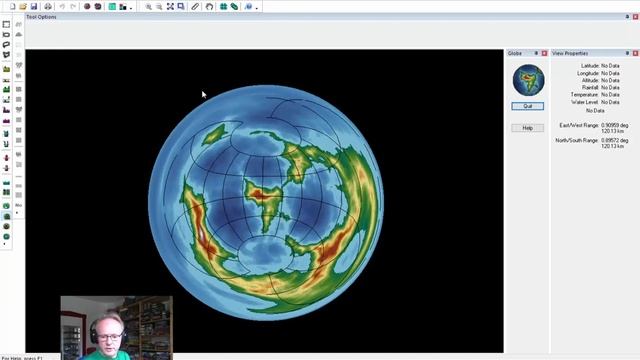This screenshot has width=640, height=360.
Task: Click the New file icon
Action: pos(12,7)
